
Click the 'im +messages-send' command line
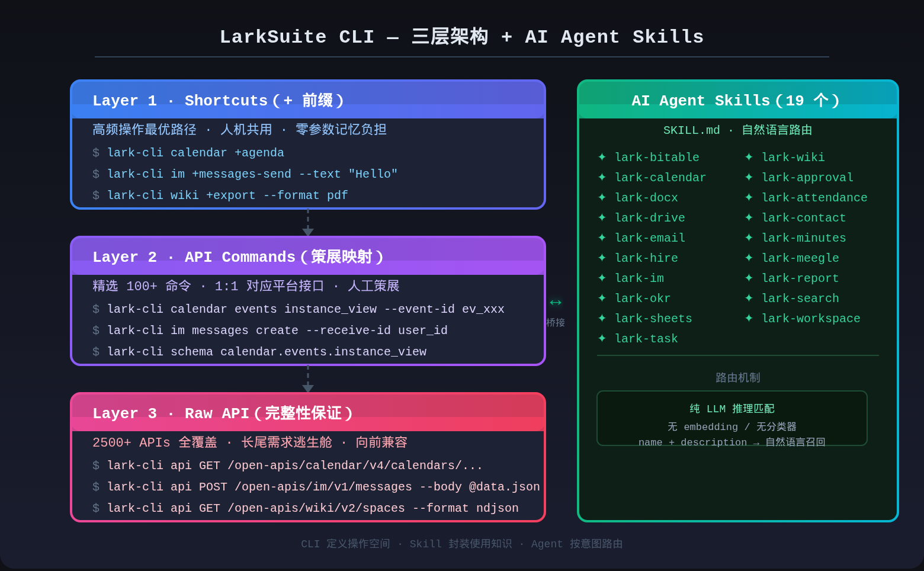click(245, 174)
